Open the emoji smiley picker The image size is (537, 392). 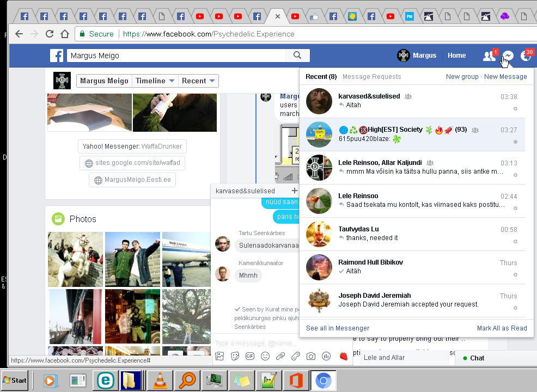265,356
